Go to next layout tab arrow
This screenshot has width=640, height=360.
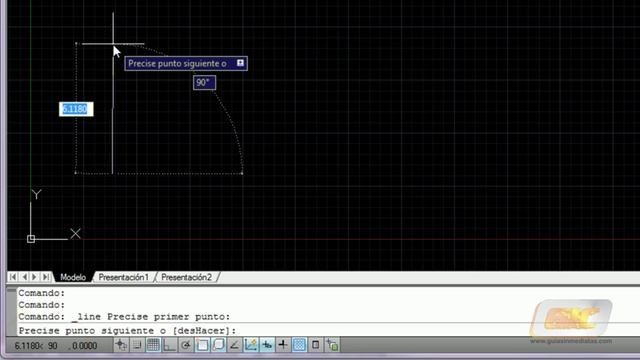(35, 277)
